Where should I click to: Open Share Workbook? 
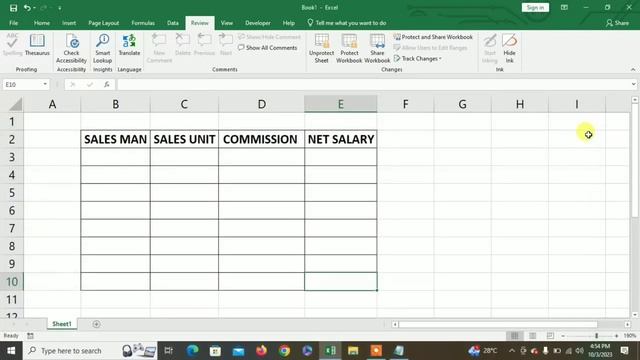377,49
